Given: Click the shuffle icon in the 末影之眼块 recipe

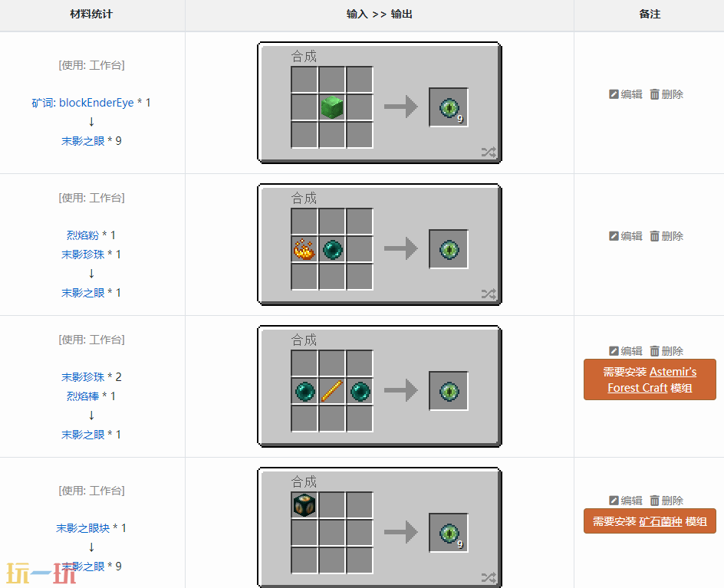Looking at the screenshot, I should click(x=489, y=577).
